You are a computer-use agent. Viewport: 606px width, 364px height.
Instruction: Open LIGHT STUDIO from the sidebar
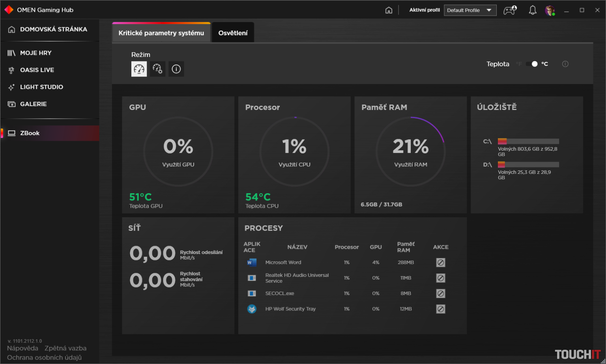[42, 87]
